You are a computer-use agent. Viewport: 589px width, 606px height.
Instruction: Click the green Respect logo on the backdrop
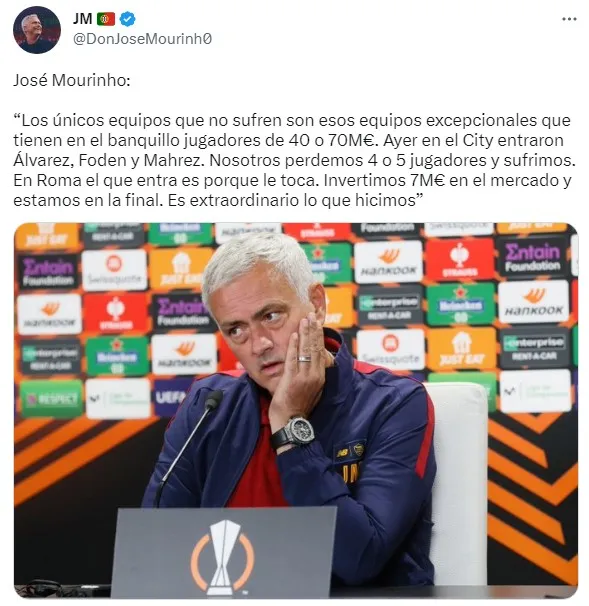(51, 399)
